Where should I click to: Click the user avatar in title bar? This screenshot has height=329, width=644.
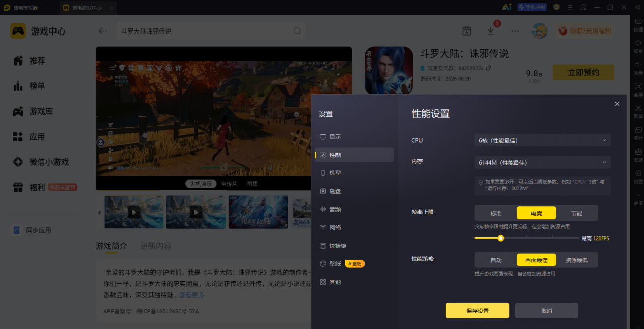click(x=556, y=7)
